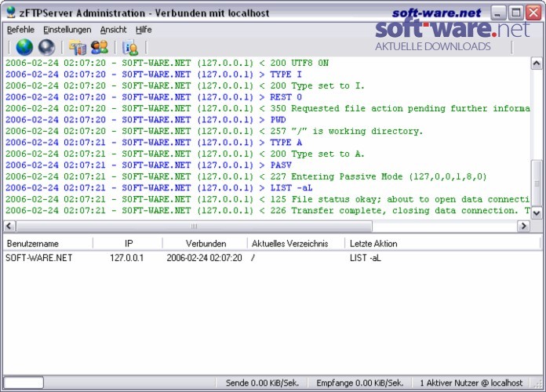Open the Einstellungen menu

pyautogui.click(x=67, y=30)
